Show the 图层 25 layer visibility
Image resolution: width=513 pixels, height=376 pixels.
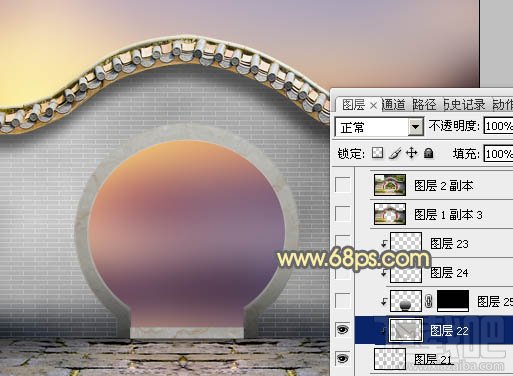click(x=342, y=301)
